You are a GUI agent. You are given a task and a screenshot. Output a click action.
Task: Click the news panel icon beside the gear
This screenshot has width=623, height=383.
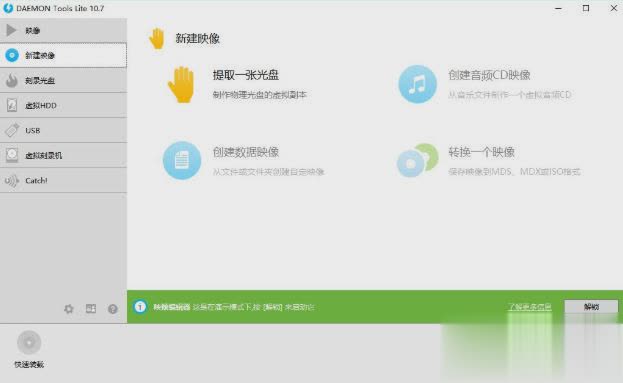[x=91, y=309]
